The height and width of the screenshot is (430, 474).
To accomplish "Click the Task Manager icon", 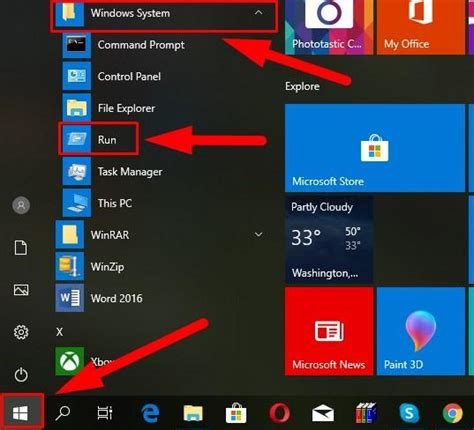I will 76,171.
